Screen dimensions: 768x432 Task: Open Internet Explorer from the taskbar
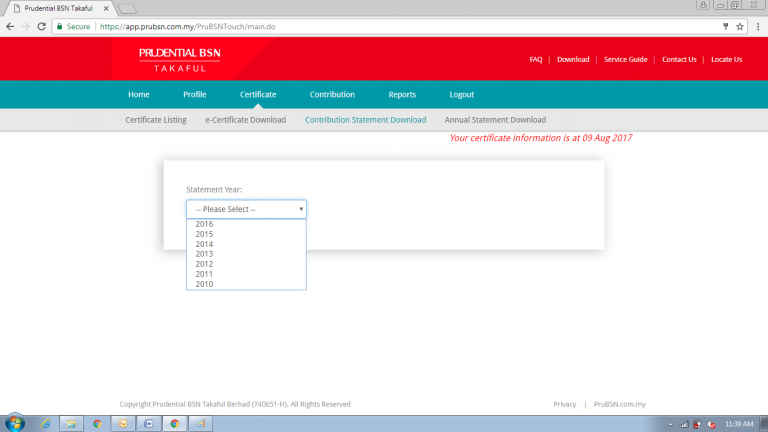click(46, 423)
